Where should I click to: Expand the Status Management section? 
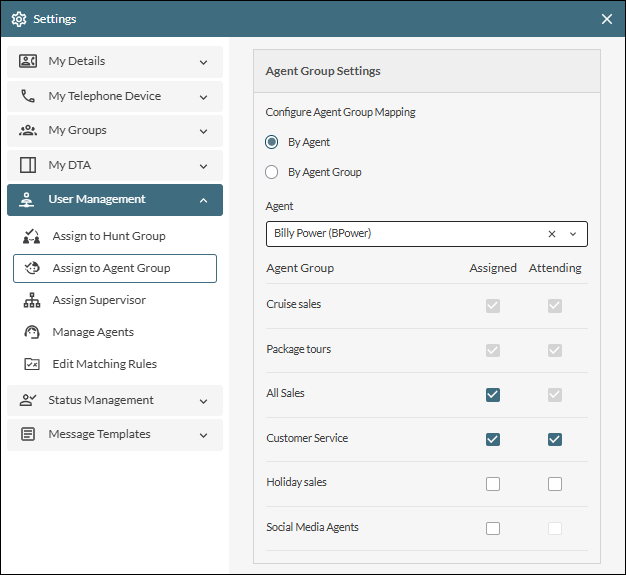114,401
